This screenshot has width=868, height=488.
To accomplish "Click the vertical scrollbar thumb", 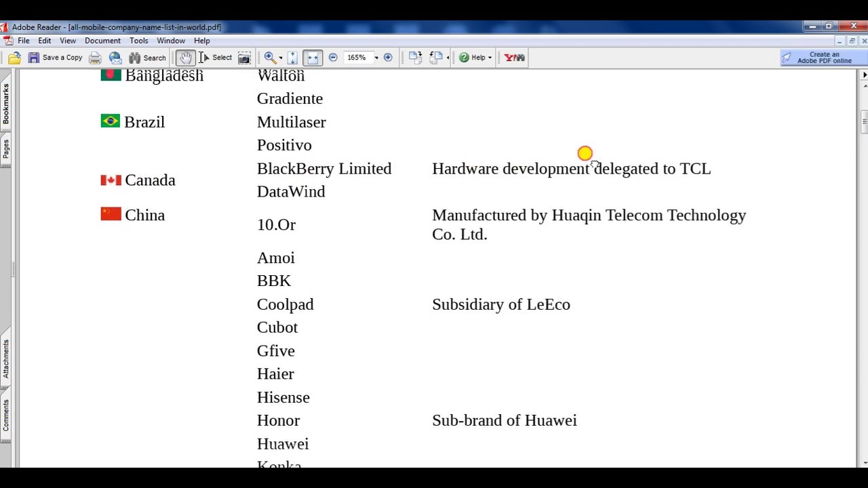I will pyautogui.click(x=864, y=123).
